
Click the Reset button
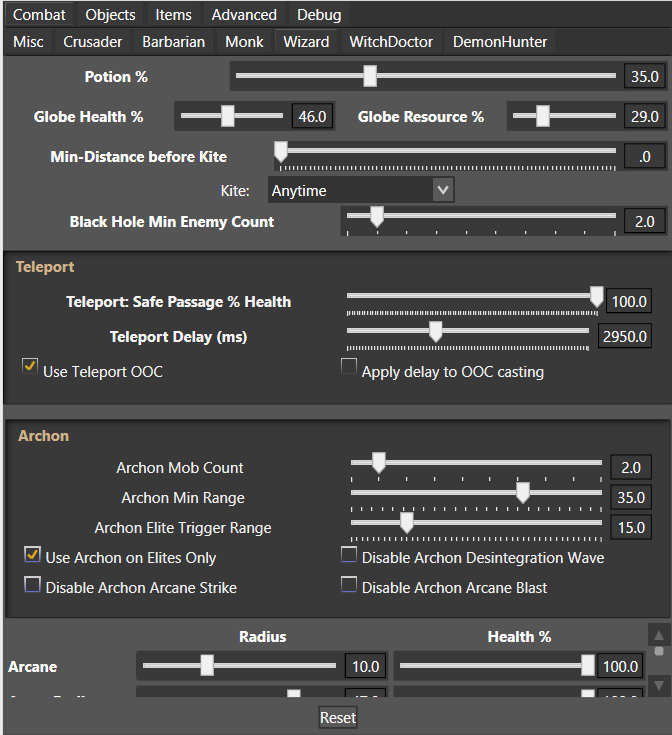[338, 717]
